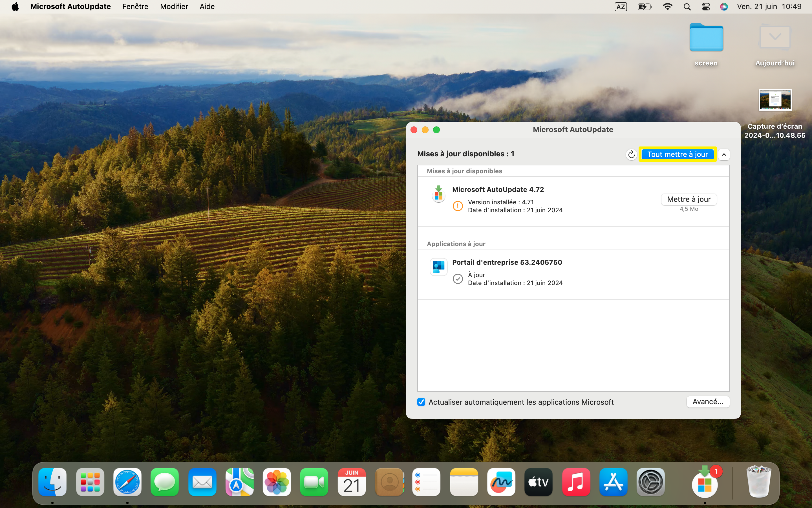Click the checkmark status icon beside À jour

458,279
